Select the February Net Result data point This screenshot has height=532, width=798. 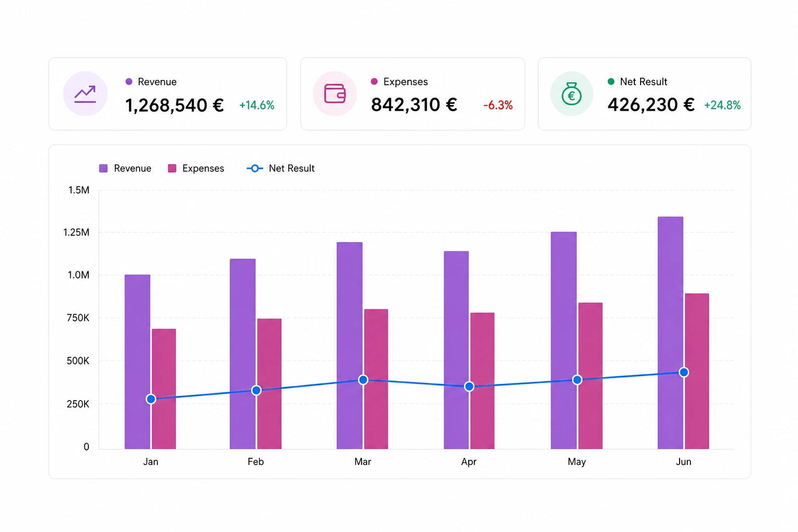[256, 390]
